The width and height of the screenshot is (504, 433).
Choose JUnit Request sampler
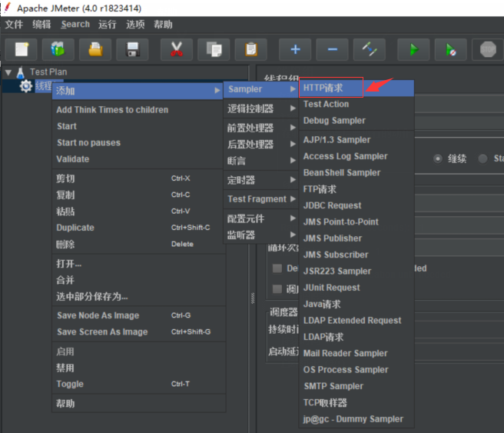click(356, 288)
